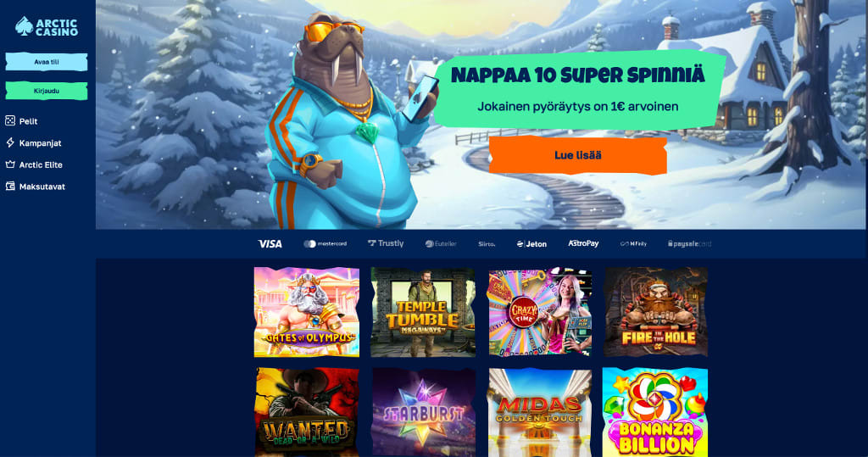The height and width of the screenshot is (457, 868).
Task: Click the crown icon beside Arctic Elite
Action: click(10, 164)
